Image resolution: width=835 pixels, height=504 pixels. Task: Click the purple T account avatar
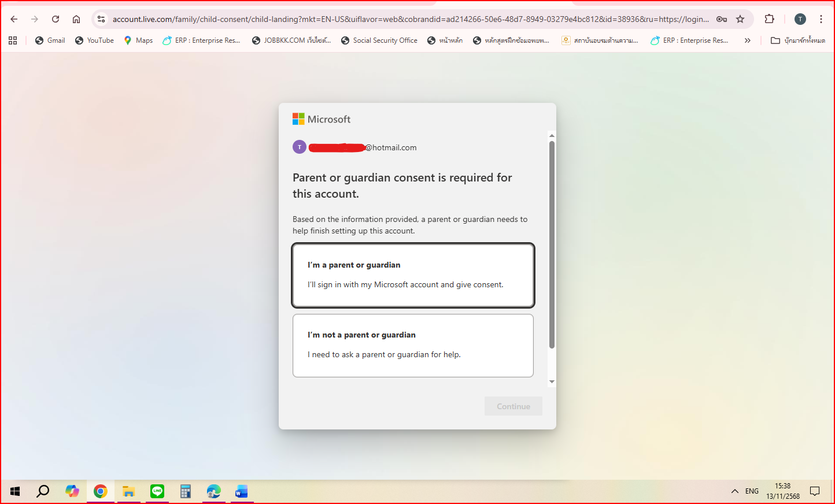click(x=300, y=147)
